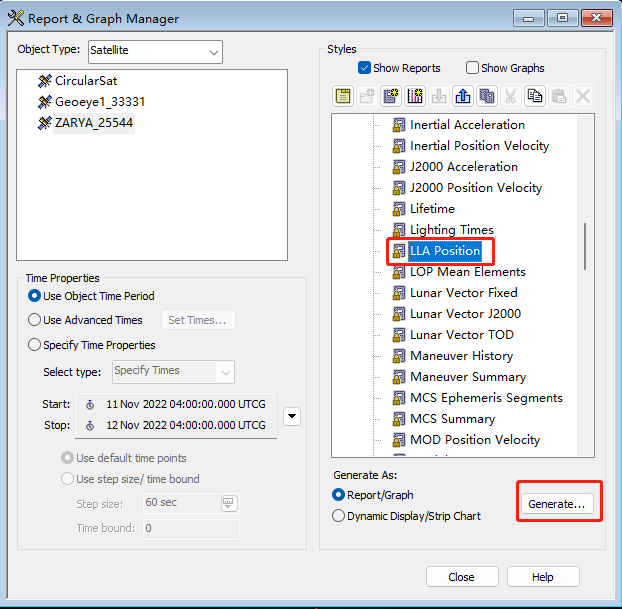Click the Geoeye1_33331 satellite icon
The width and height of the screenshot is (622, 609).
click(x=44, y=102)
